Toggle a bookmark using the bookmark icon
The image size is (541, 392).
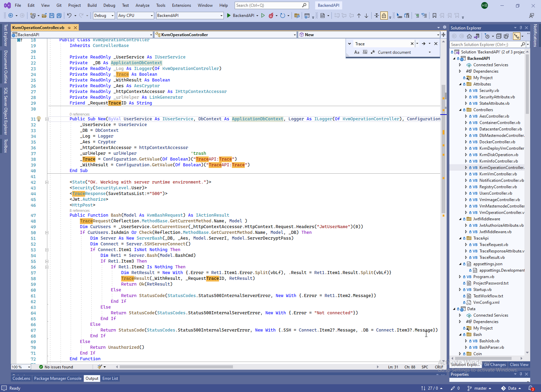(434, 16)
